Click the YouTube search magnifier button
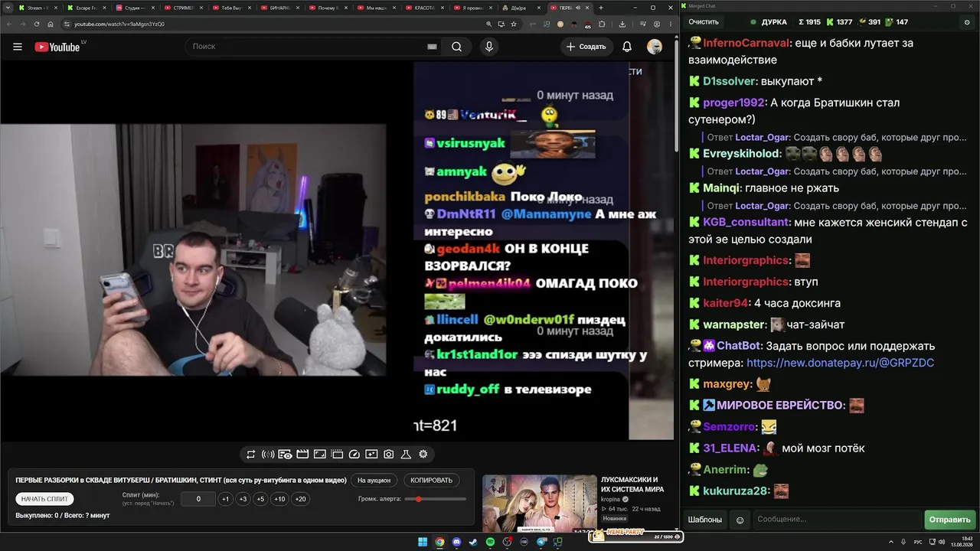980x551 pixels. 456,47
